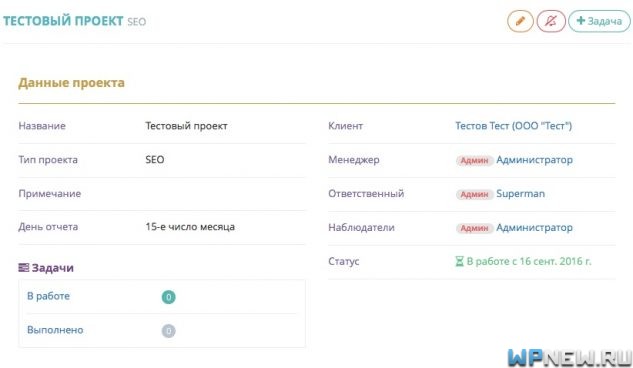This screenshot has width=633, height=368.
Task: Click the pencil edit project icon
Action: [x=520, y=21]
